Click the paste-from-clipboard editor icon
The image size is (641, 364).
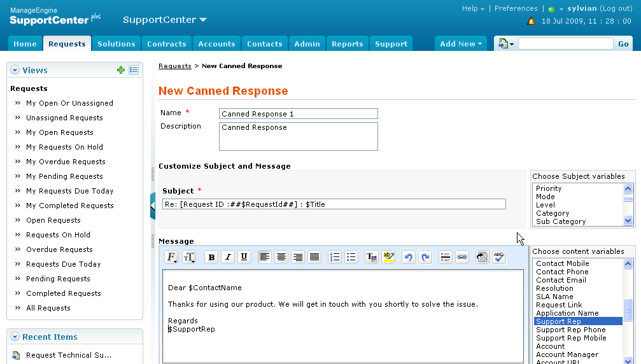[483, 257]
